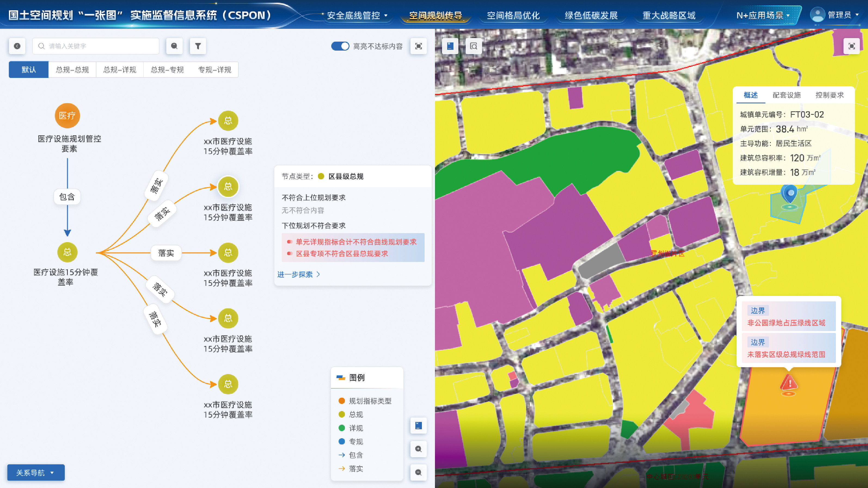868x488 pixels.
Task: Select the orange 医疗 node
Action: [68, 116]
